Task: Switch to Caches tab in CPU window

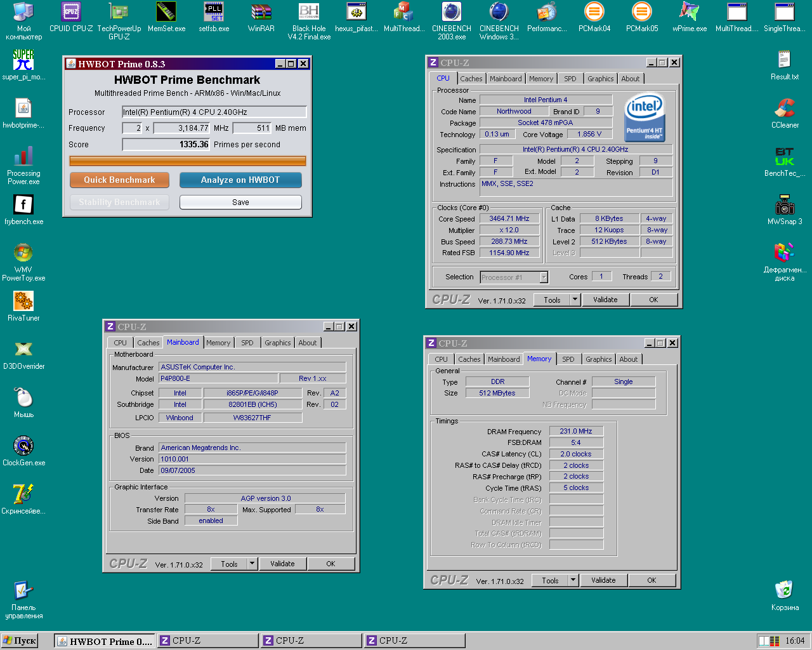Action: 471,79
